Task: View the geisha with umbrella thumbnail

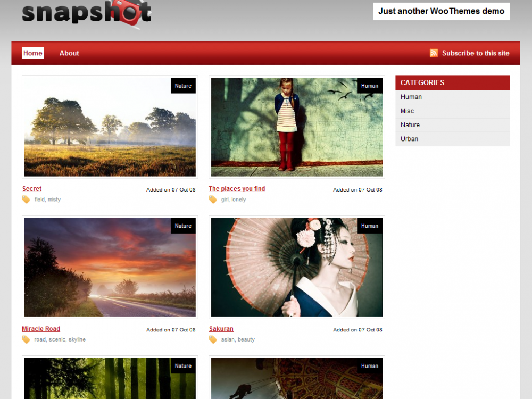Action: tap(297, 267)
